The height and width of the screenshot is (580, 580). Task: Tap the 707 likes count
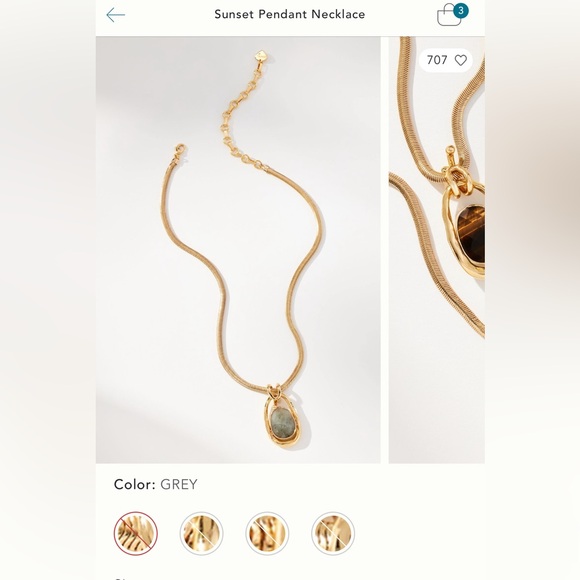[437, 60]
